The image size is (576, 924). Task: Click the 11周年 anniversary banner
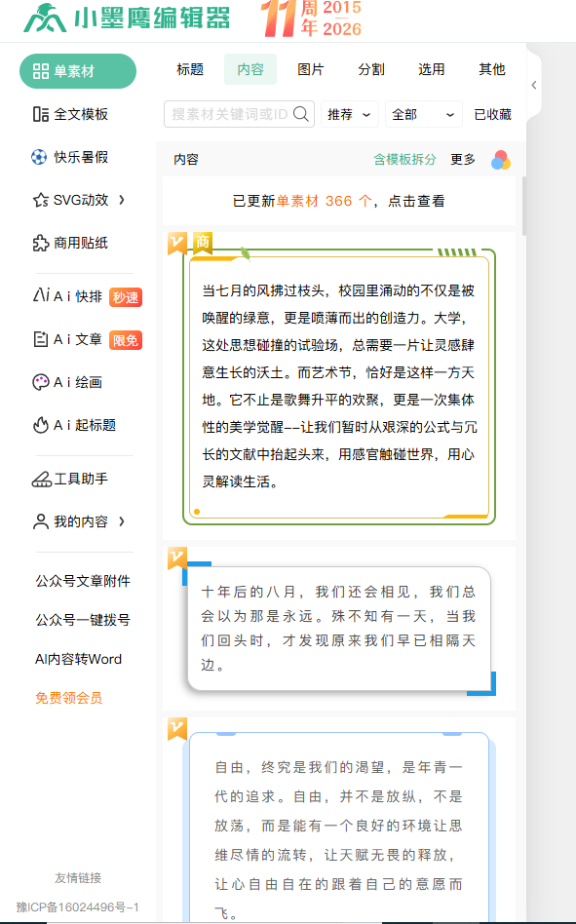pos(312,19)
